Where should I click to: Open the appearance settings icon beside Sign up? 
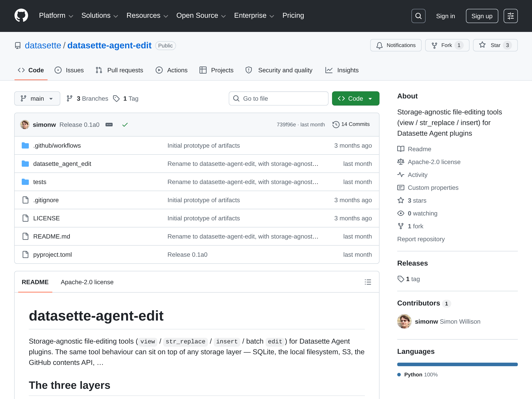510,16
